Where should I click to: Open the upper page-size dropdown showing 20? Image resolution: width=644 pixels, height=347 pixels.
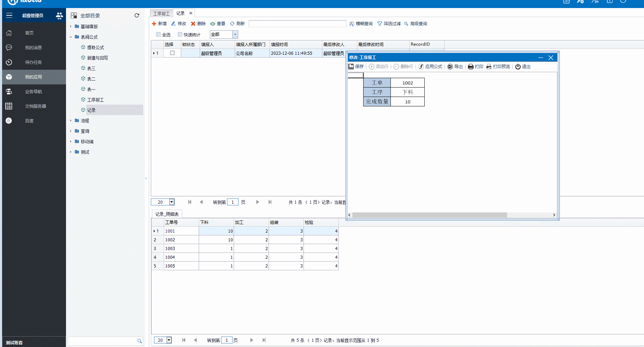point(172,202)
